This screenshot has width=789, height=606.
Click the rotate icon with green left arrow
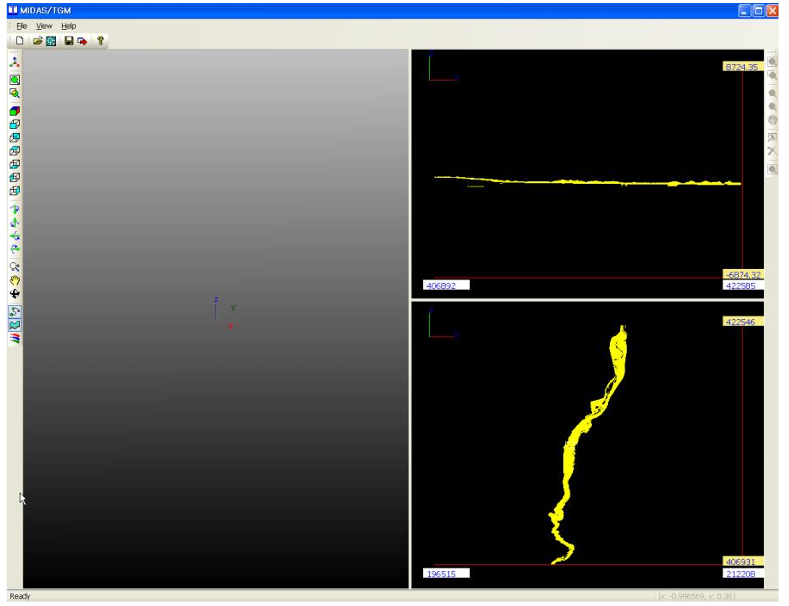15,236
